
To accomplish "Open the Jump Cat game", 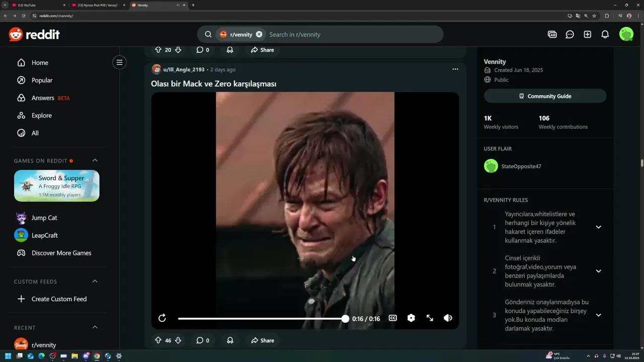I will tap(44, 218).
